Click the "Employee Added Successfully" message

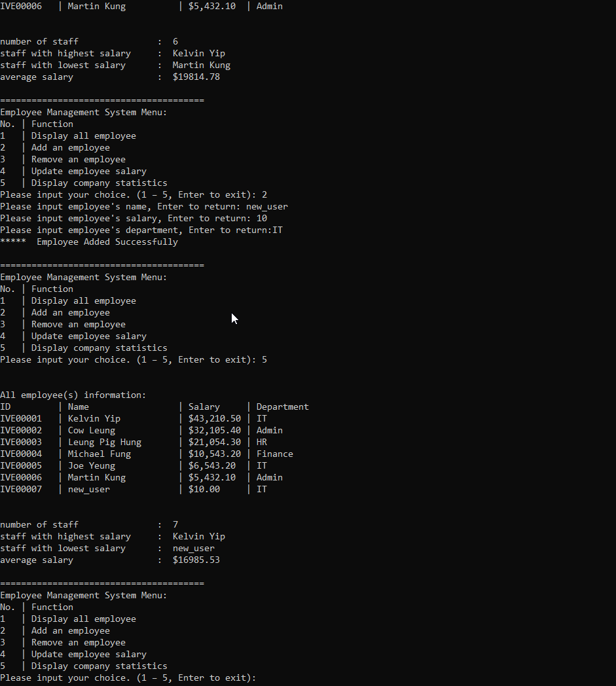coord(107,242)
